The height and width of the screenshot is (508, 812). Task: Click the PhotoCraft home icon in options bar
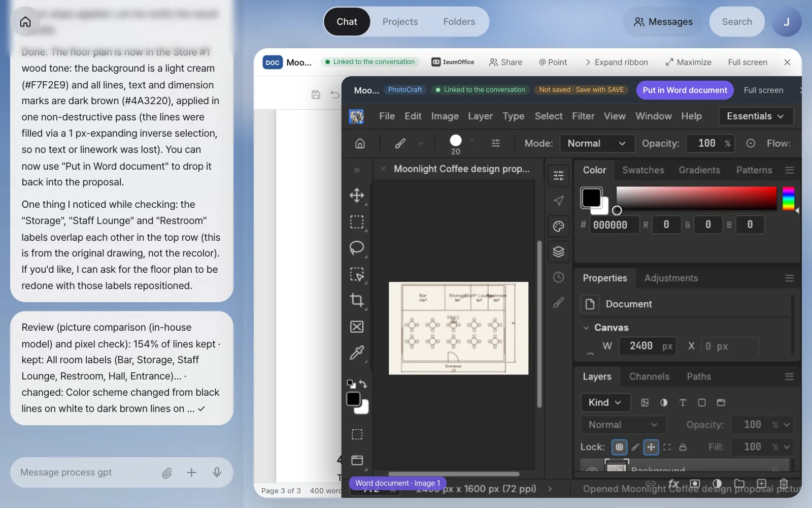360,143
